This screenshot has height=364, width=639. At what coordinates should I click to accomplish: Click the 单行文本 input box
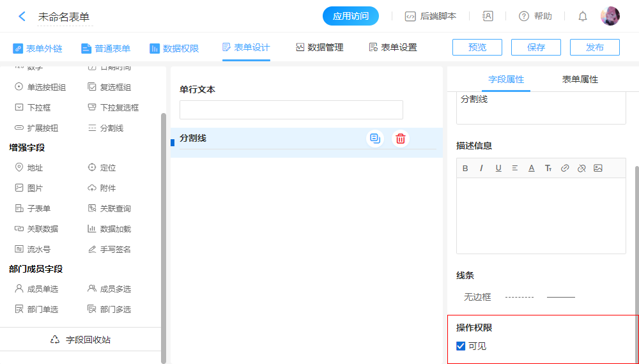[291, 110]
